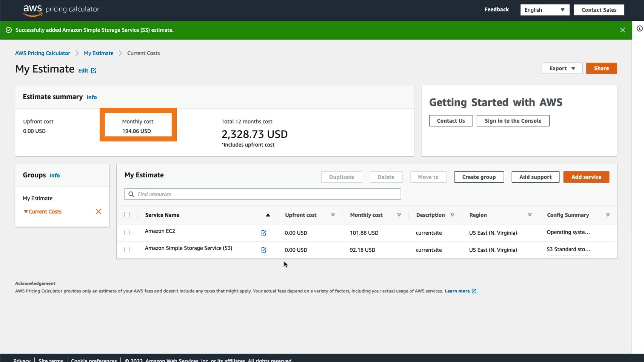644x362 pixels.
Task: Click the Find resources search field
Action: point(262,194)
